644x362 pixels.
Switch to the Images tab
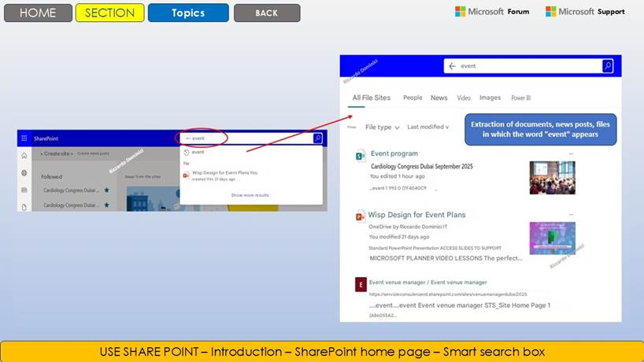coord(490,98)
